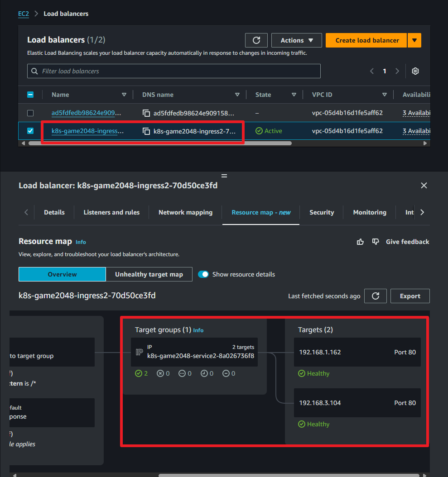Select target group k8s-game2048-service2-8a026736f8 card
448x477 pixels.
coord(194,352)
